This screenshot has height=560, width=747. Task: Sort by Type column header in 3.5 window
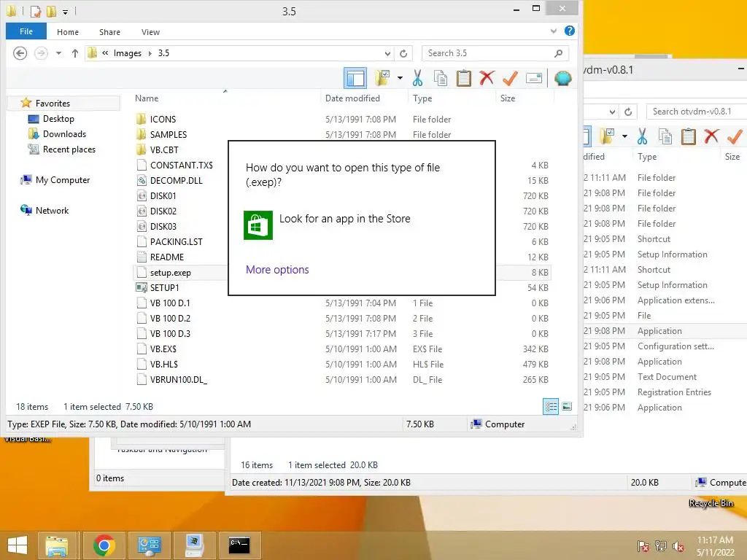coord(422,98)
